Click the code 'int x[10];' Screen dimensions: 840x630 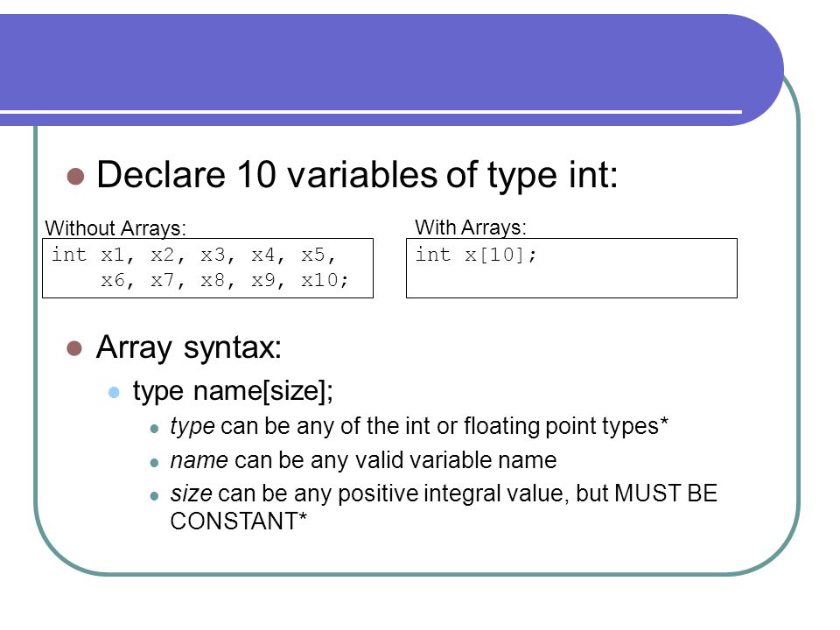coord(476,254)
